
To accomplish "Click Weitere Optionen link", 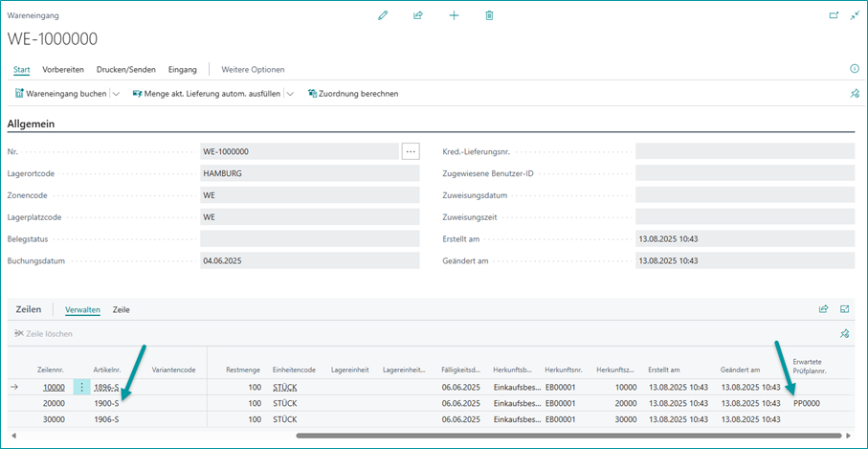I will [x=253, y=69].
